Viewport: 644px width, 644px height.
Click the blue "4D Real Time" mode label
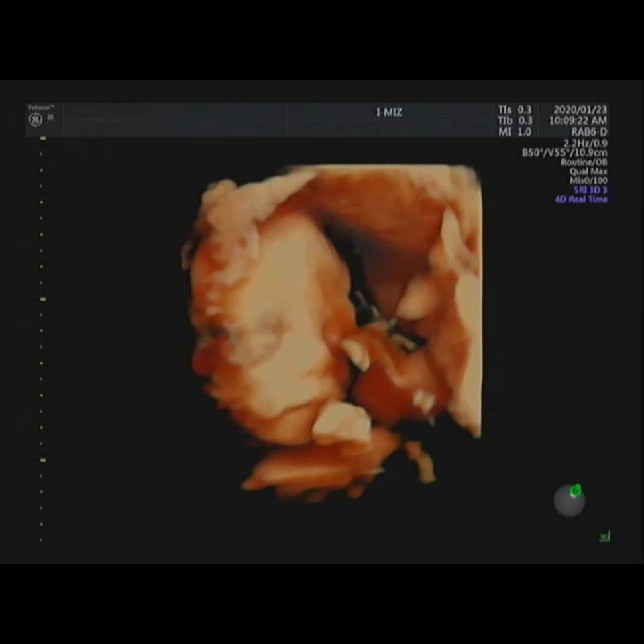tap(581, 199)
